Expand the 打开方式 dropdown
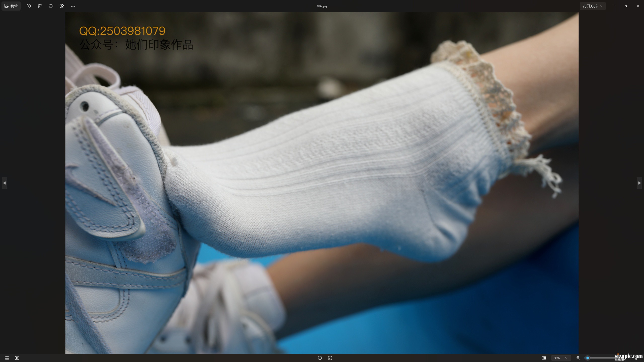The image size is (644, 362). [x=593, y=6]
